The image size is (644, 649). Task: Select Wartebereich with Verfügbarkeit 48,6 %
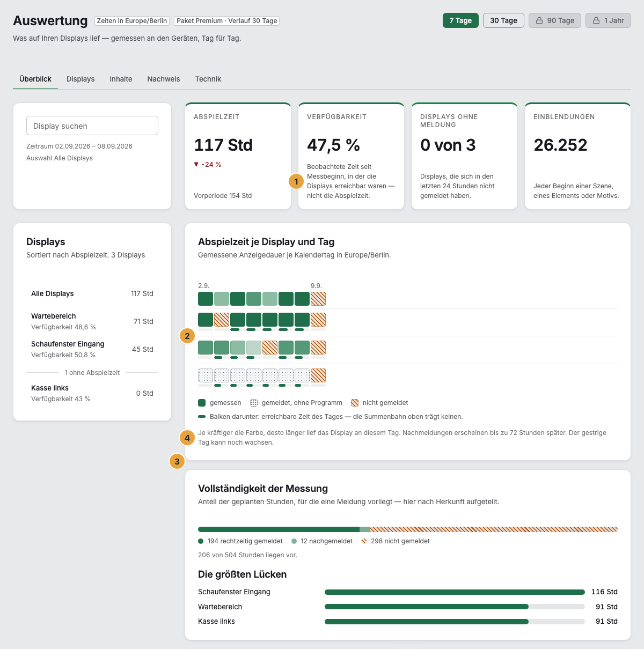tap(92, 321)
